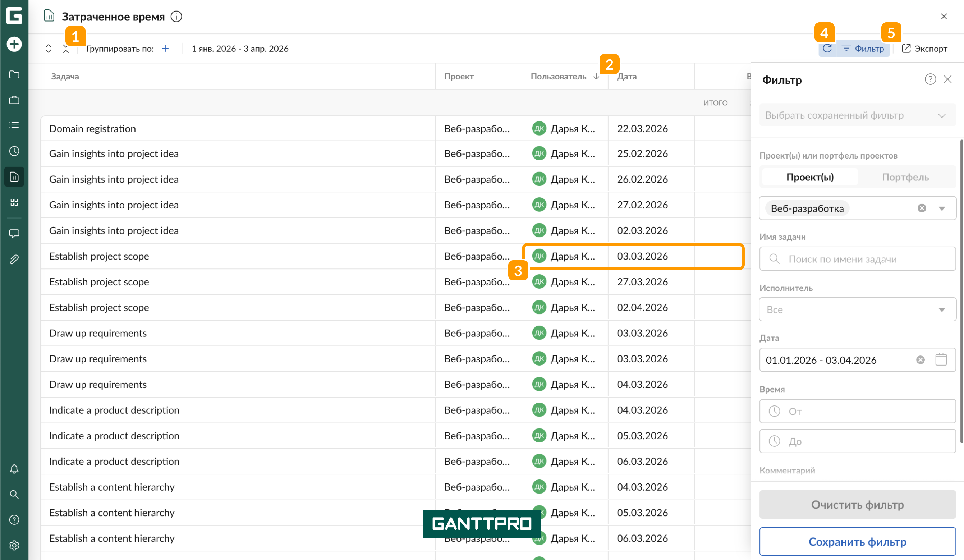
Task: Switch to the Портфель toggle option
Action: tap(905, 177)
